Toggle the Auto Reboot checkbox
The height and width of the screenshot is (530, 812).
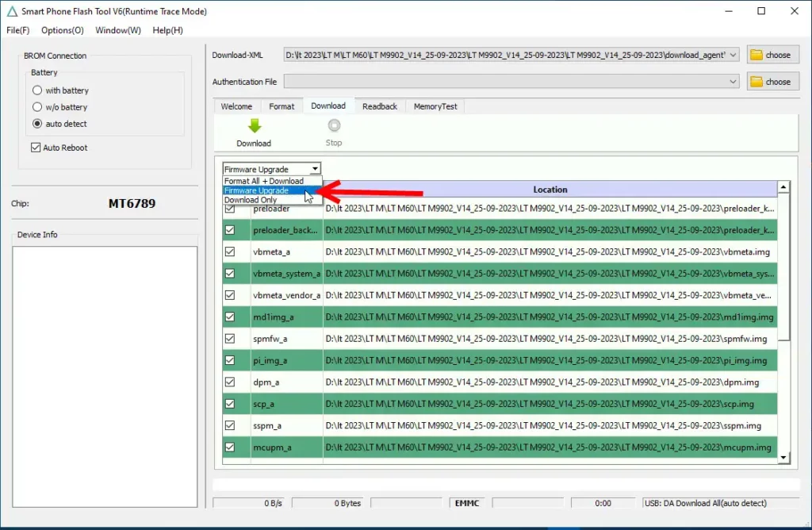36,148
